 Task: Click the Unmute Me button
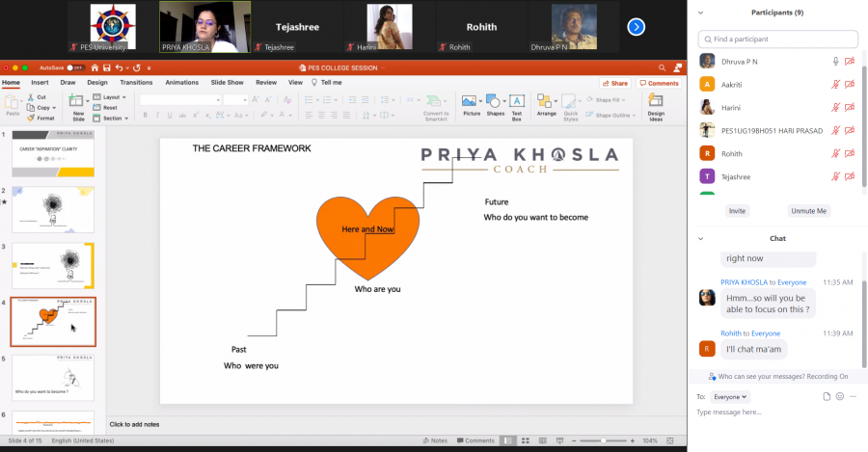coord(808,211)
